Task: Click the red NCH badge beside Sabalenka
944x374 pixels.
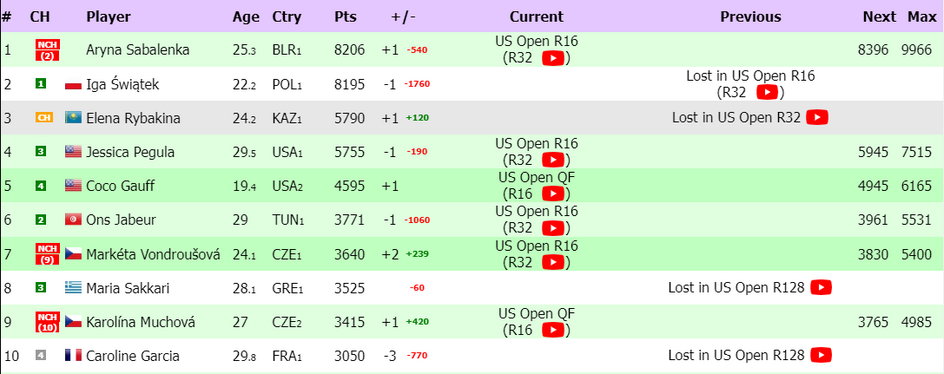Action: (48, 50)
